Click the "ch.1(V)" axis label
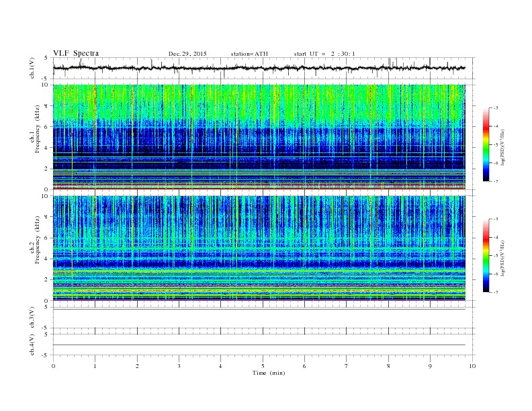532x411 pixels. point(32,68)
